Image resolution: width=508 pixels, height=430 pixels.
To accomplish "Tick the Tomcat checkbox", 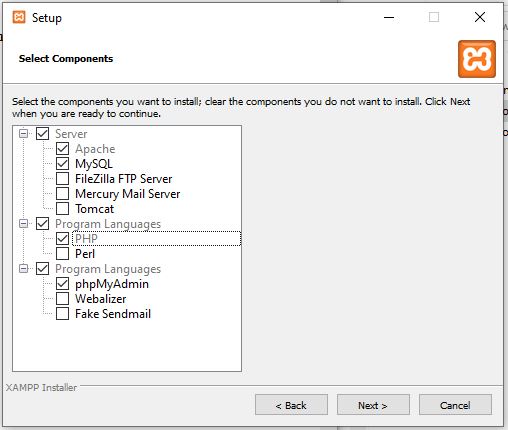I will pos(62,209).
